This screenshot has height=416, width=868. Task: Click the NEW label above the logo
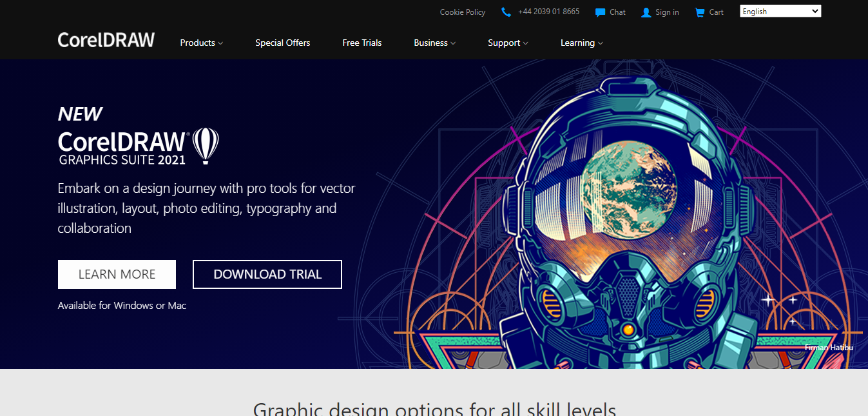80,114
